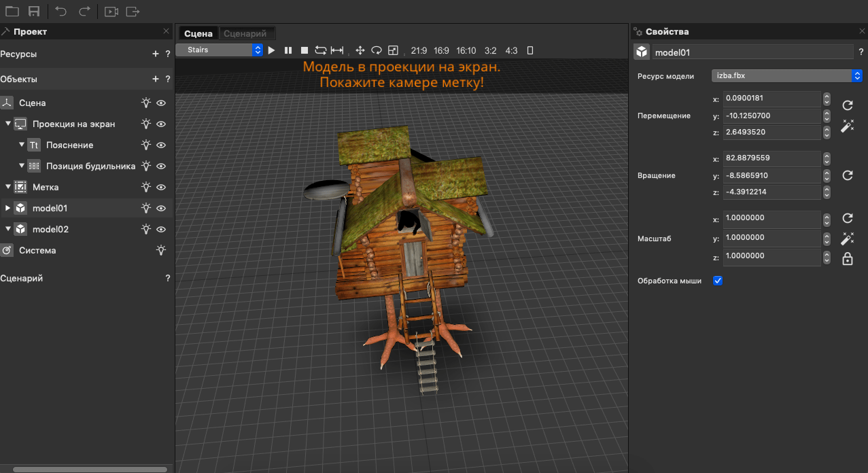Image resolution: width=868 pixels, height=473 pixels.
Task: Add a new object with plus in Объекты
Action: [x=156, y=80]
